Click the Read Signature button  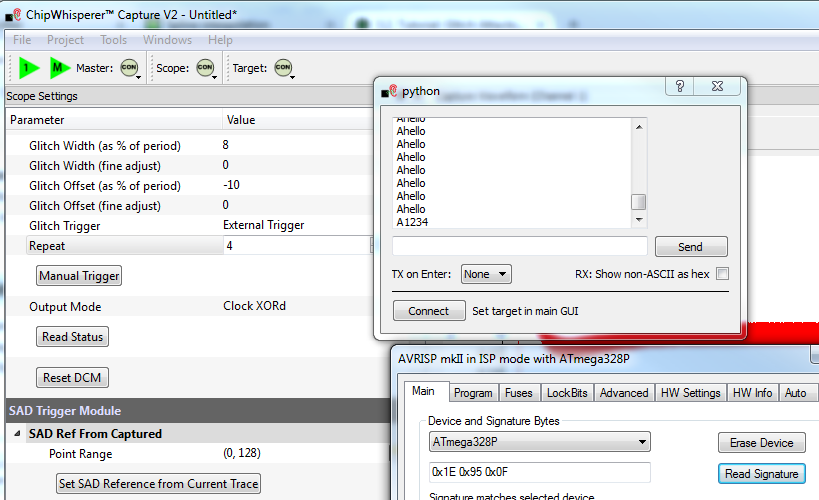click(761, 474)
